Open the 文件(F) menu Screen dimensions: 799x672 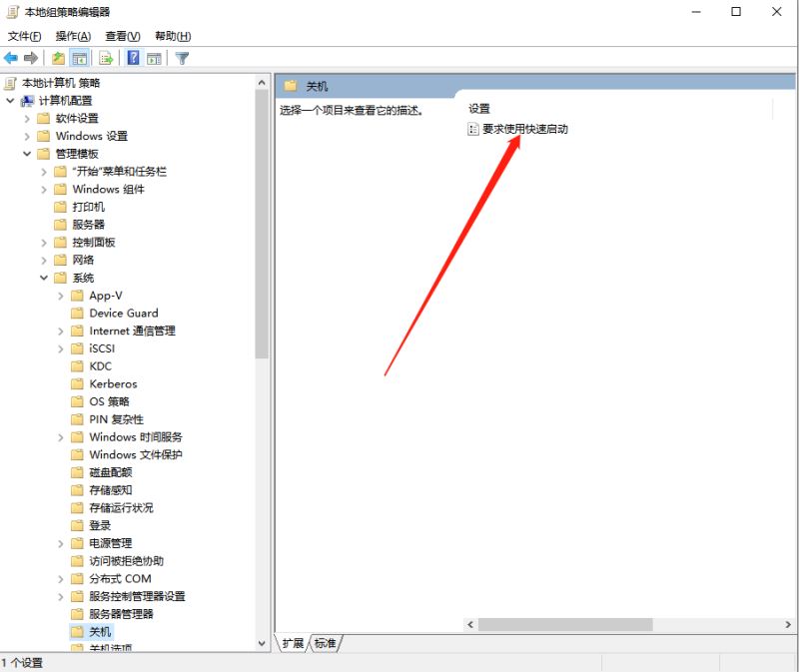click(x=24, y=36)
